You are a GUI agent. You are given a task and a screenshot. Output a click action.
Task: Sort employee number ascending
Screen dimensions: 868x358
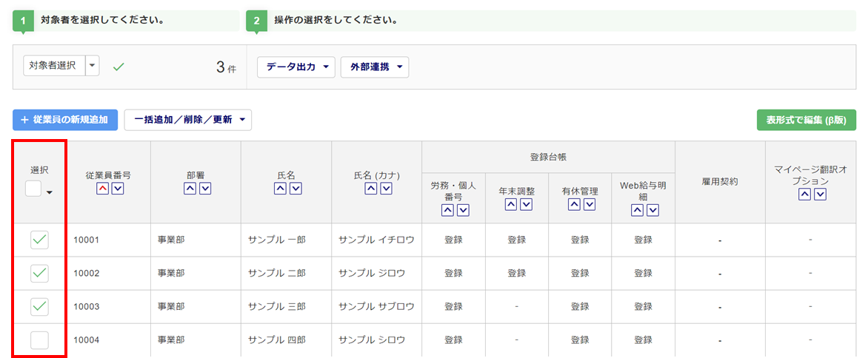[101, 189]
